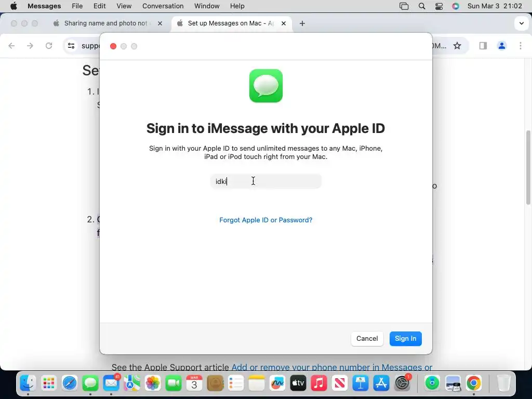This screenshot has width=532, height=399.
Task: Click the Sign In button
Action: coord(405,339)
